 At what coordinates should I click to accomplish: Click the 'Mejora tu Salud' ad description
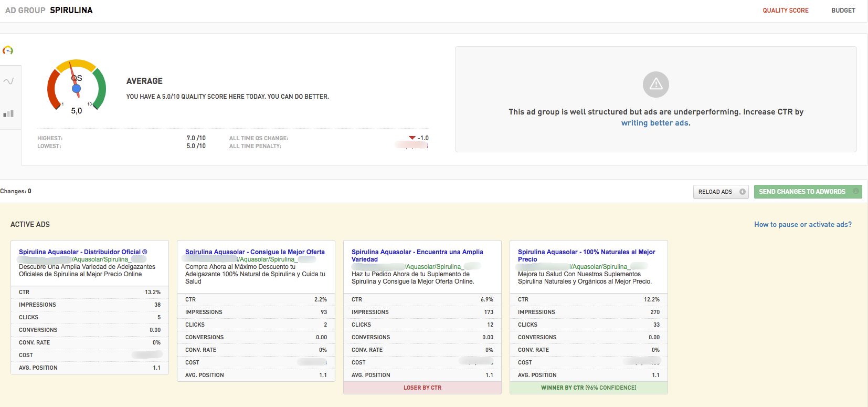click(585, 278)
